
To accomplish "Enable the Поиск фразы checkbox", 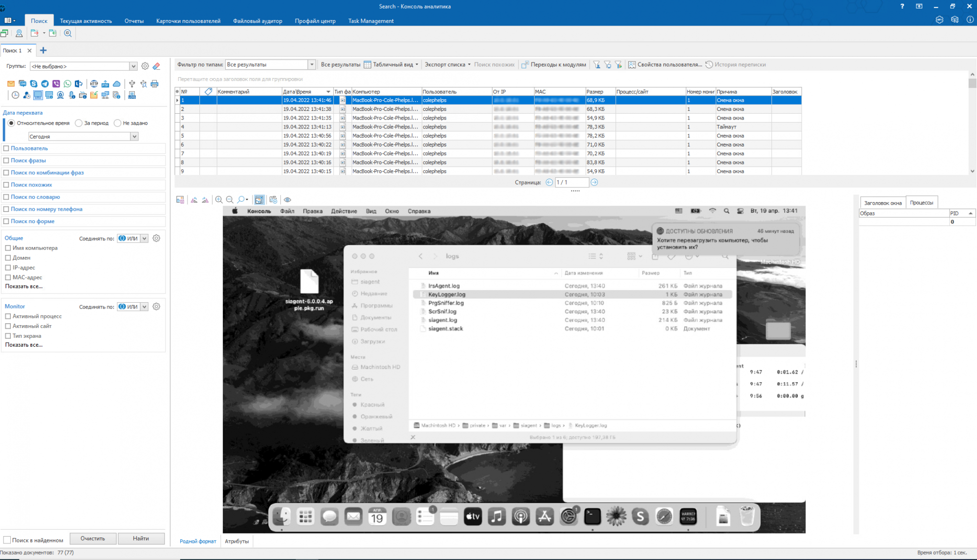I will tap(6, 161).
